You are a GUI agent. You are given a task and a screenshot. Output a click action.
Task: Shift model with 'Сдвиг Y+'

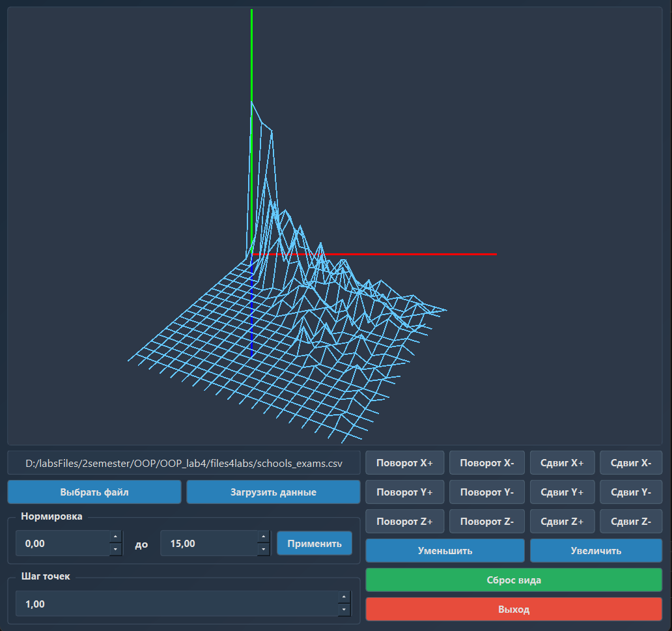click(x=563, y=492)
